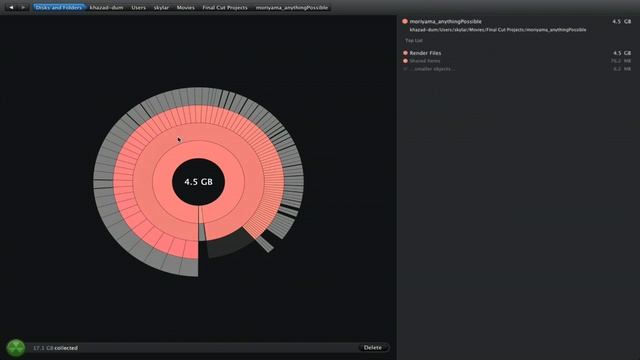Select the Disks and Folders breadcrumb
This screenshot has height=360, width=640.
point(58,7)
